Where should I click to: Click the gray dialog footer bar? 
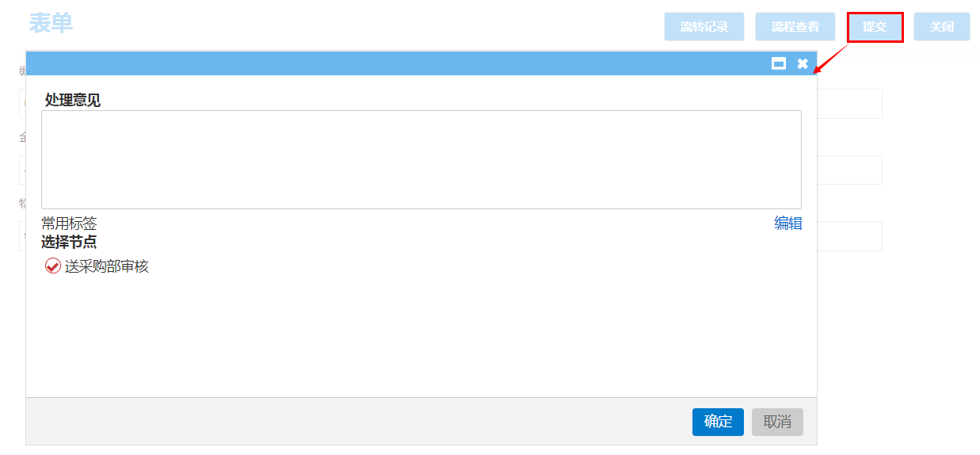coord(357,422)
